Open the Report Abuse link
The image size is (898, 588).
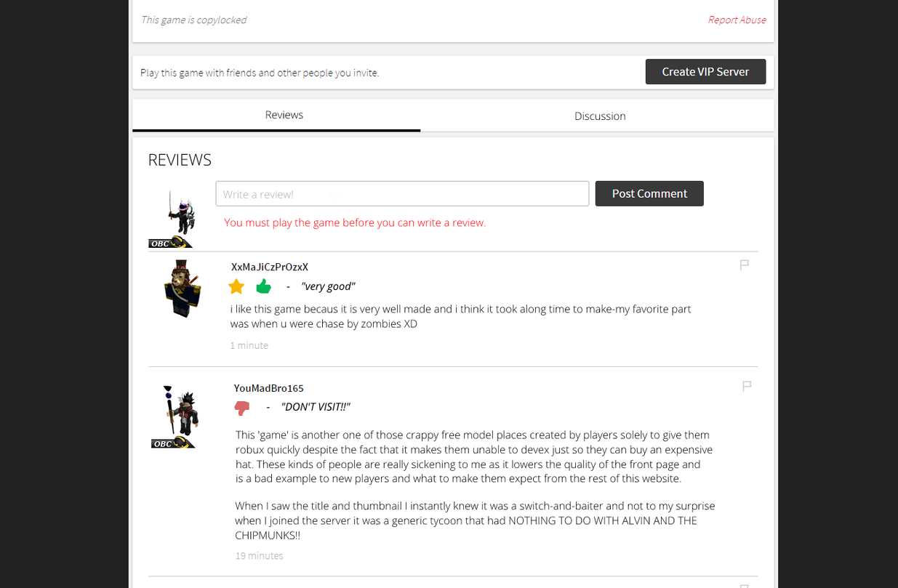point(737,20)
